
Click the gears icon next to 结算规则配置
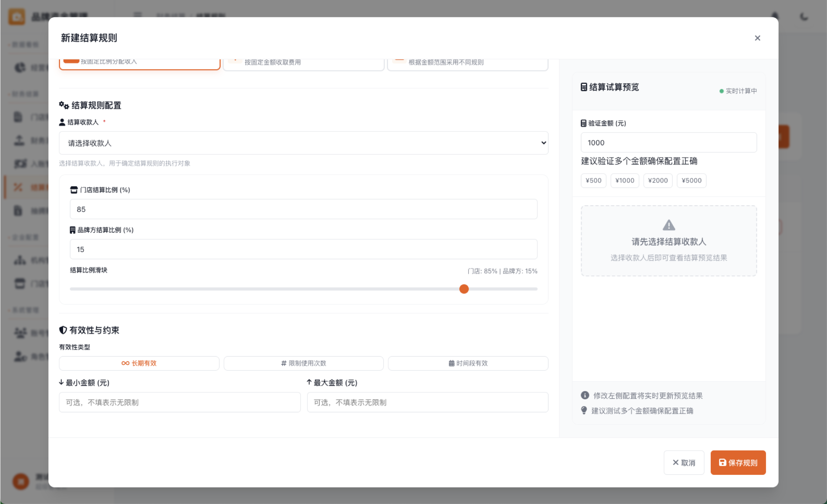[x=64, y=106]
